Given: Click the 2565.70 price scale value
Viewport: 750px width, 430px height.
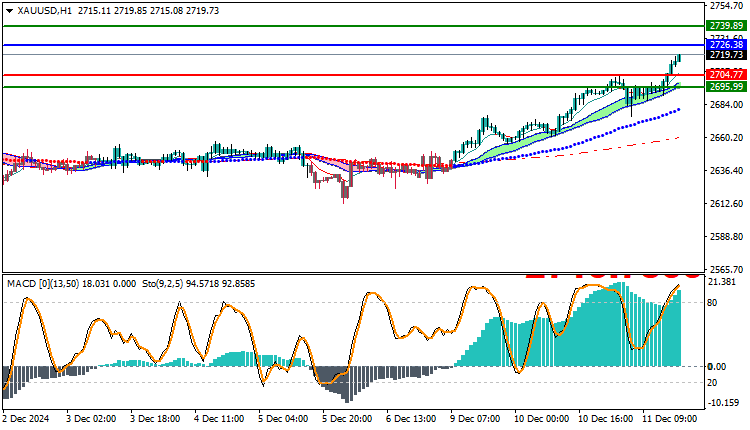Looking at the screenshot, I should point(727,270).
